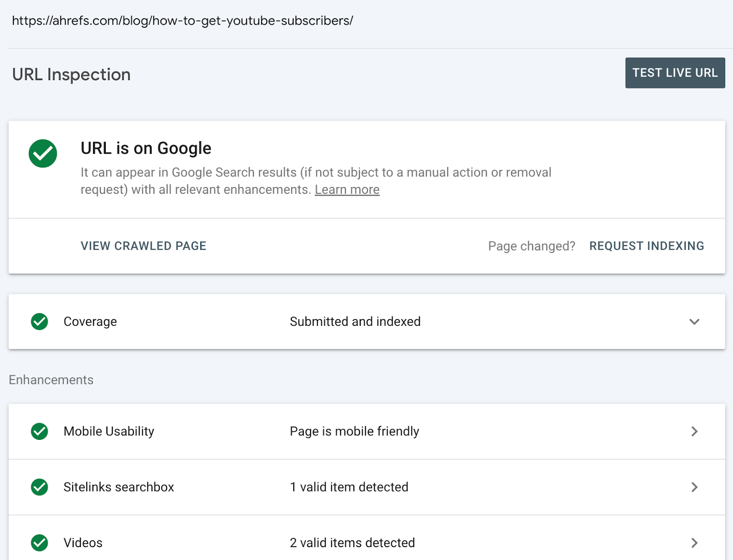The image size is (733, 560).
Task: Click the Mobile Usability label
Action: pyautogui.click(x=109, y=431)
